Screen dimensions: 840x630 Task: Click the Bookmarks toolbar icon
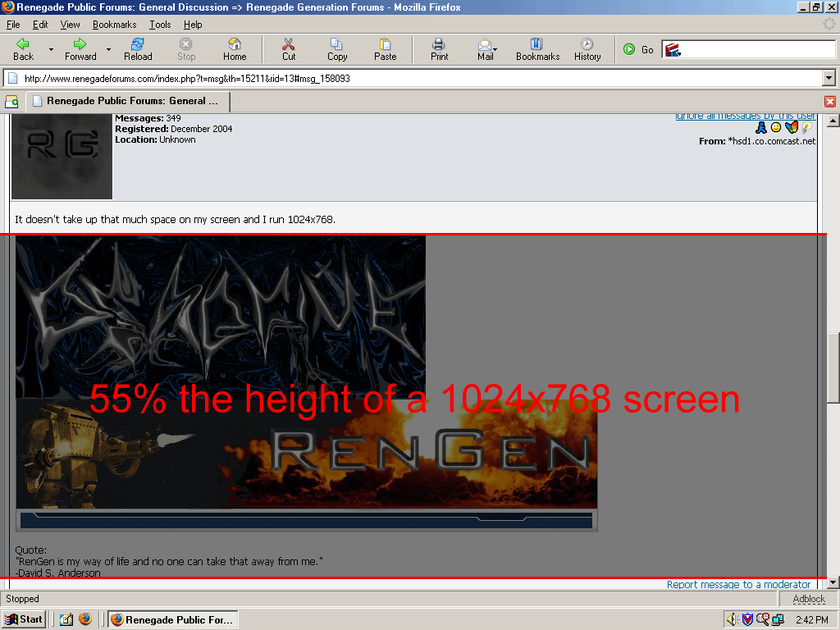pyautogui.click(x=537, y=49)
